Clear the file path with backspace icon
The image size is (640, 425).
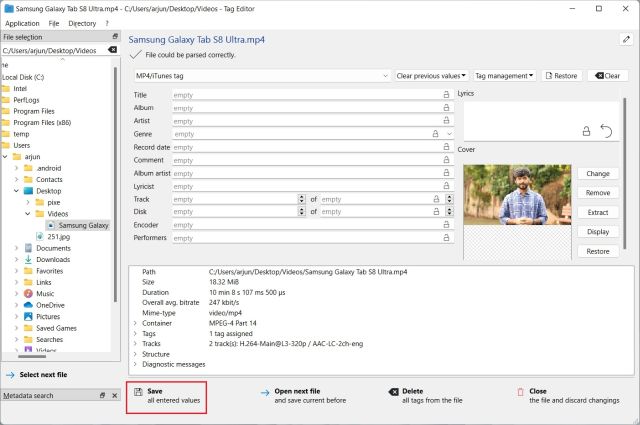[x=112, y=50]
